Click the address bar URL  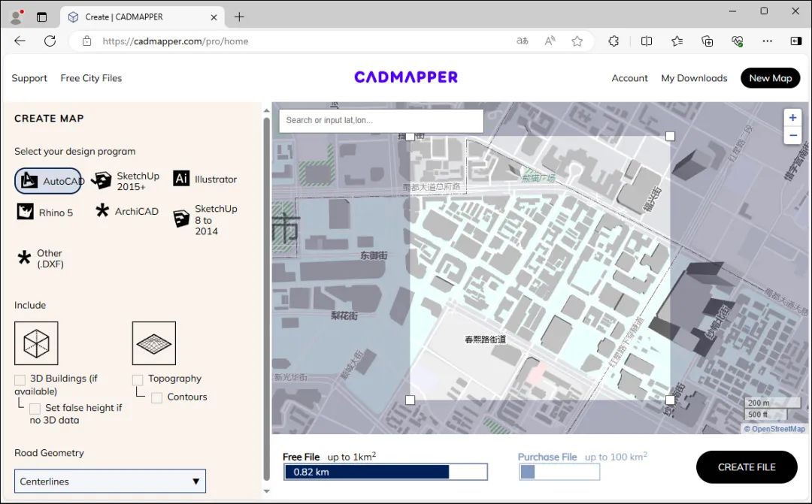click(175, 41)
